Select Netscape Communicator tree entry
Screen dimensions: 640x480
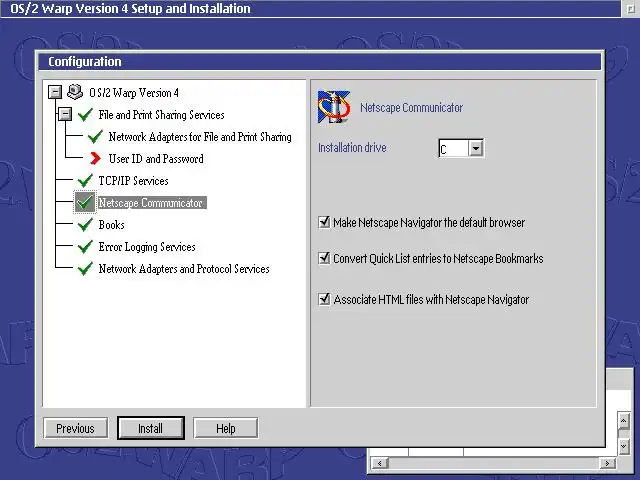(152, 203)
